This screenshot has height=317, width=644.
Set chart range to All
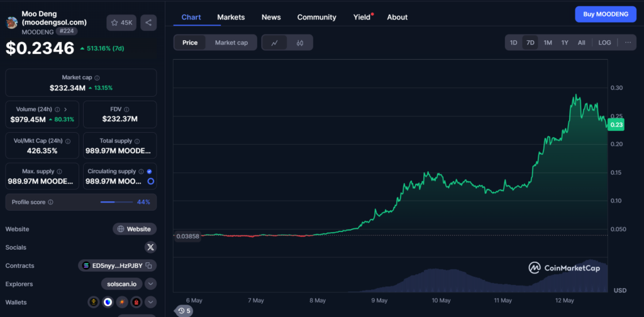581,42
